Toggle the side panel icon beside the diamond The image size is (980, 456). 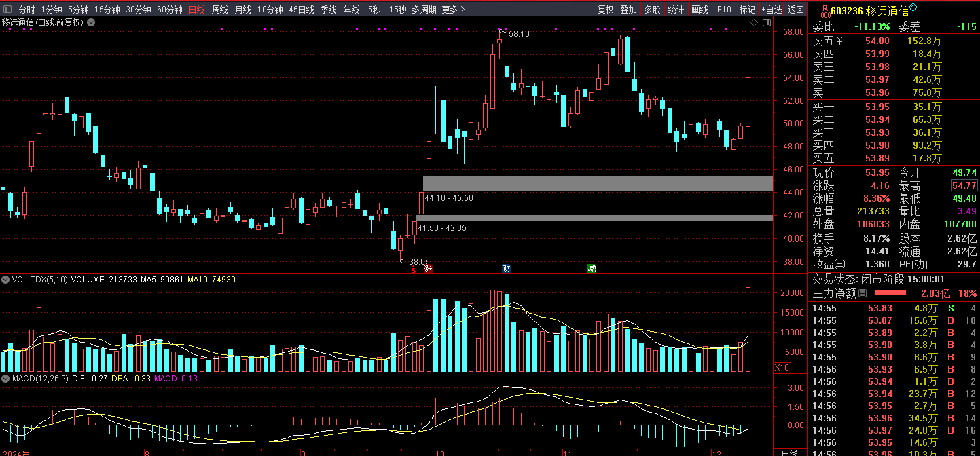(766, 23)
